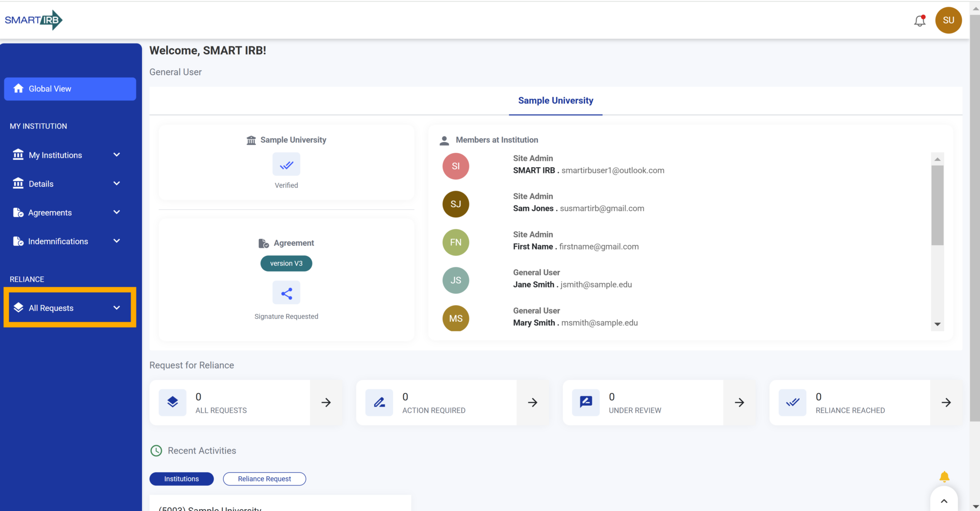Click the Signature Requested share icon
This screenshot has width=980, height=511.
click(286, 293)
